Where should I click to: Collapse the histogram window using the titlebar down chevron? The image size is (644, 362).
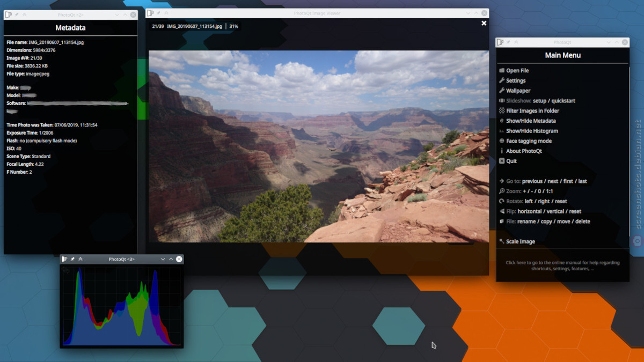[x=163, y=259]
